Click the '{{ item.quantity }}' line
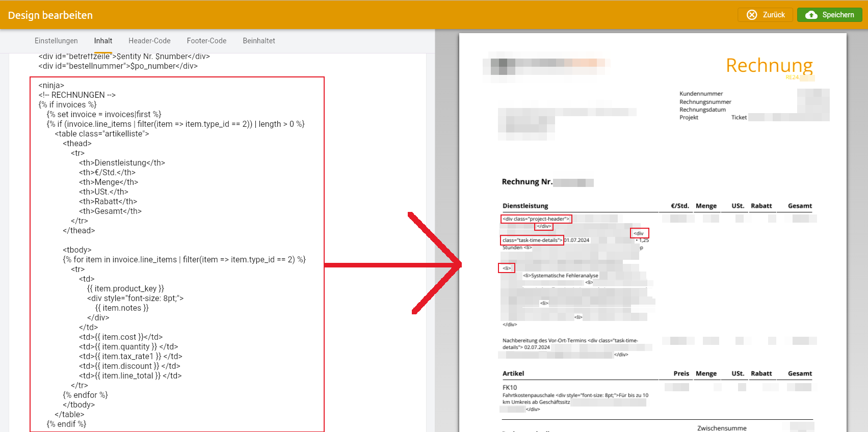Screen dimensions: 868x432 pyautogui.click(x=128, y=347)
